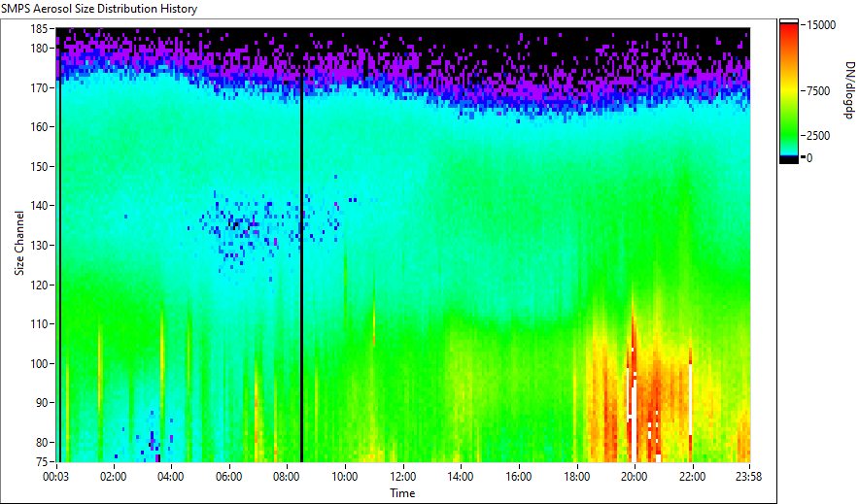Click the 150 size channel tick label

point(40,166)
